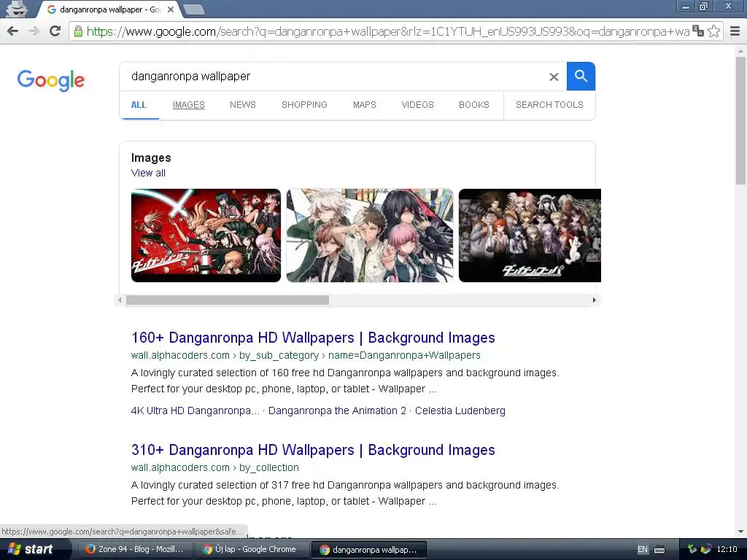Viewport: 747px width, 560px height.
Task: Click the browser forward arrow
Action: [34, 31]
